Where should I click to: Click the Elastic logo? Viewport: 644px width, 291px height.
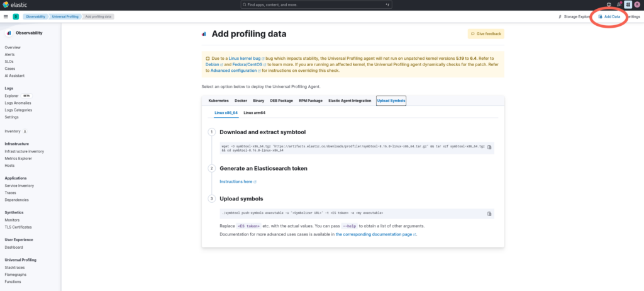[x=15, y=4]
